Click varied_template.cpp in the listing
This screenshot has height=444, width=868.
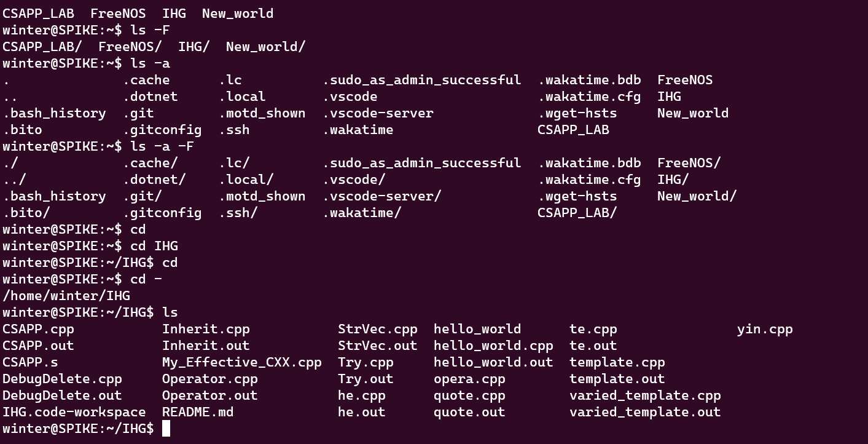click(645, 395)
